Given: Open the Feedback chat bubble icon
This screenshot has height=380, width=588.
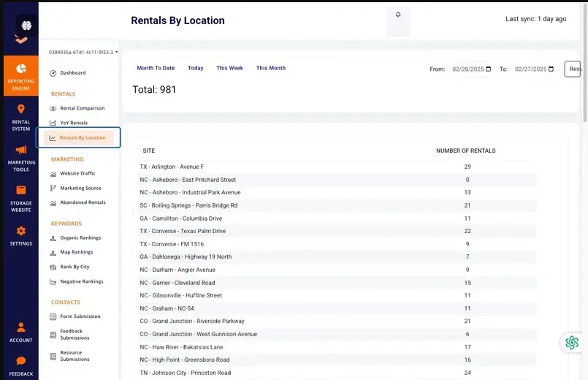Looking at the screenshot, I should pyautogui.click(x=21, y=361).
